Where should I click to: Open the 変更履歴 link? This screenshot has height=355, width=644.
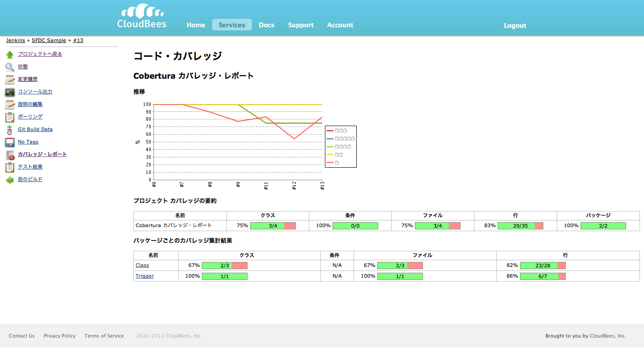(x=28, y=79)
